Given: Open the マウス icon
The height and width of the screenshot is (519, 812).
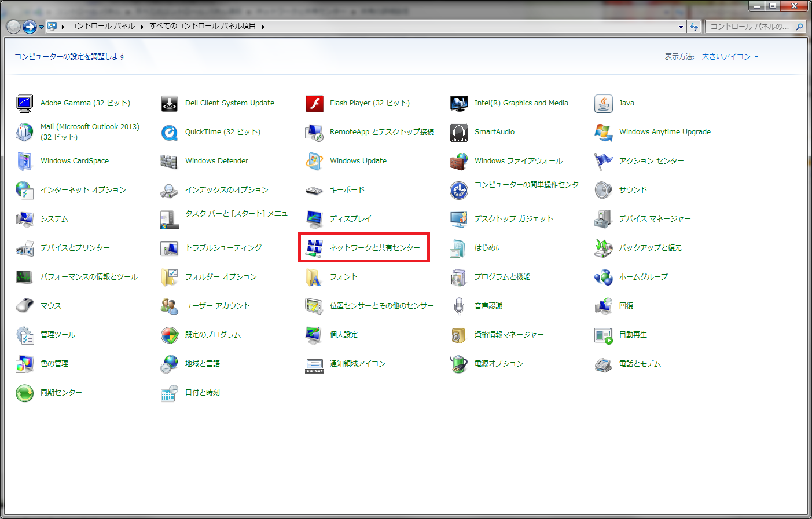Looking at the screenshot, I should click(x=25, y=306).
